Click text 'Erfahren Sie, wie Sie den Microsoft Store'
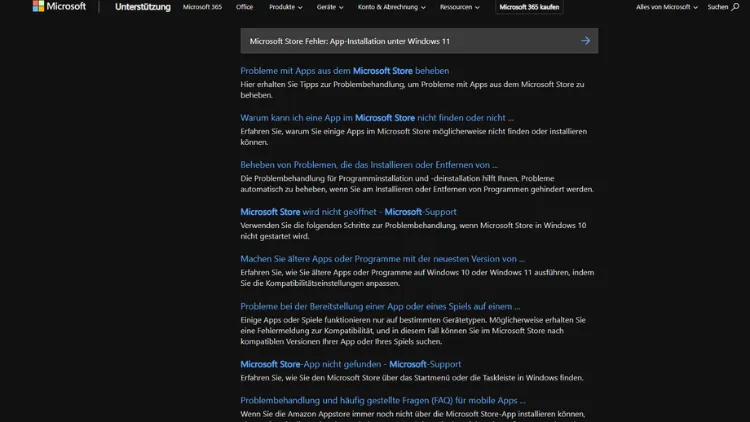750x422 pixels. coord(309,378)
